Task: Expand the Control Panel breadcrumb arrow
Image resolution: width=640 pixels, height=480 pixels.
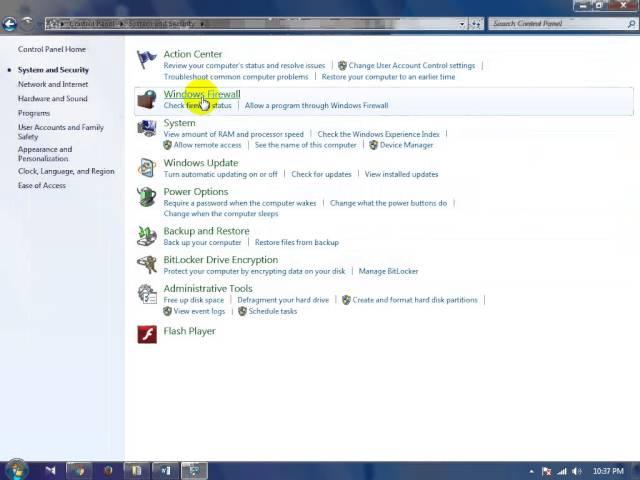Action: click(x=122, y=24)
